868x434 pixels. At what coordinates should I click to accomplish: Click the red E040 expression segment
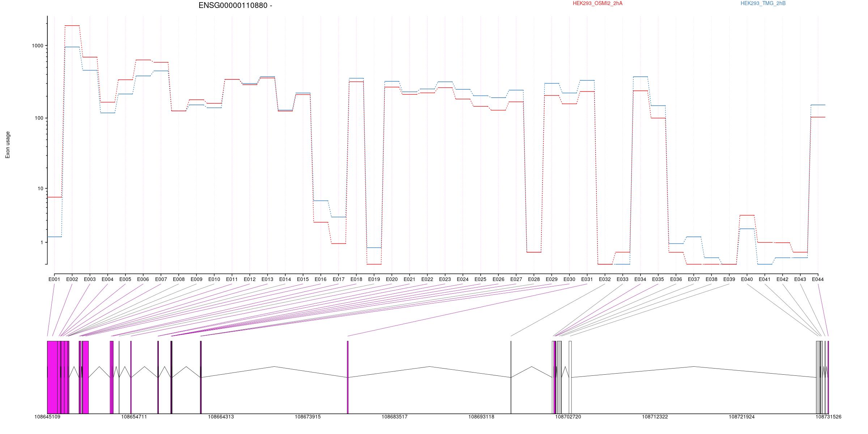tap(747, 215)
